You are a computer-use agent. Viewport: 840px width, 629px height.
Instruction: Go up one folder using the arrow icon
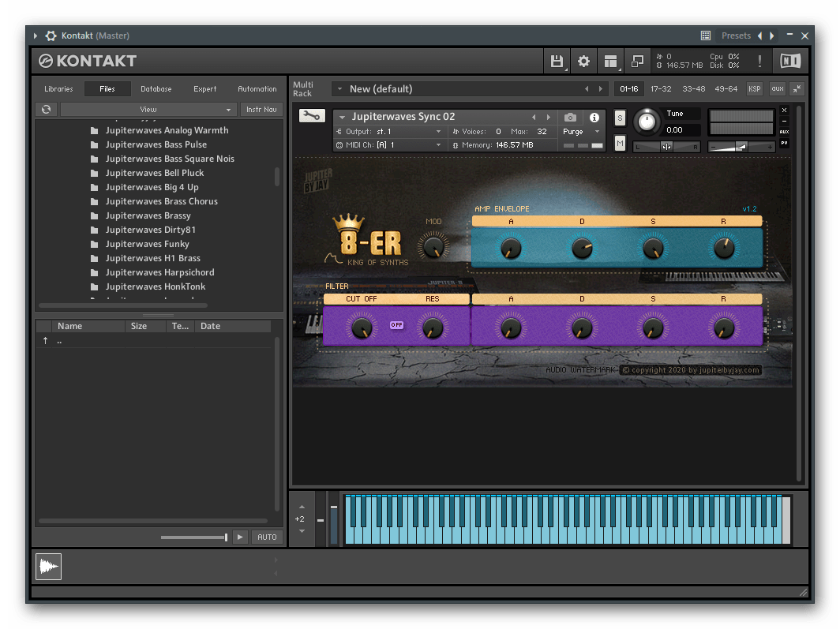46,340
